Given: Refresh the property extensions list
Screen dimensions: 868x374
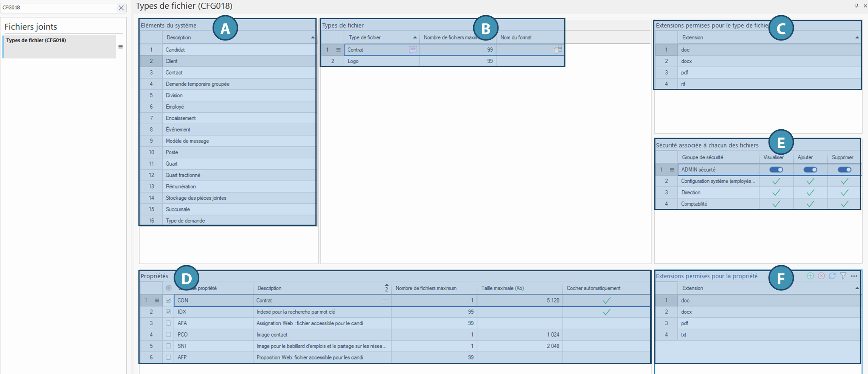Looking at the screenshot, I should coord(832,276).
